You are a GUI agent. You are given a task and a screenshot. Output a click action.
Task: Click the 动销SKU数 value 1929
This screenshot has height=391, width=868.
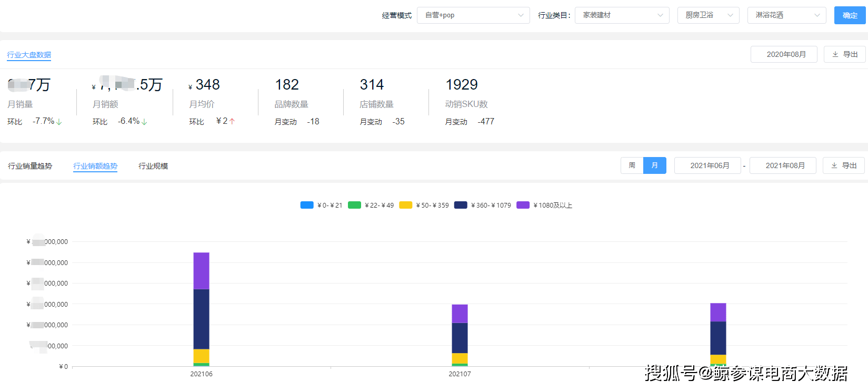tap(462, 84)
